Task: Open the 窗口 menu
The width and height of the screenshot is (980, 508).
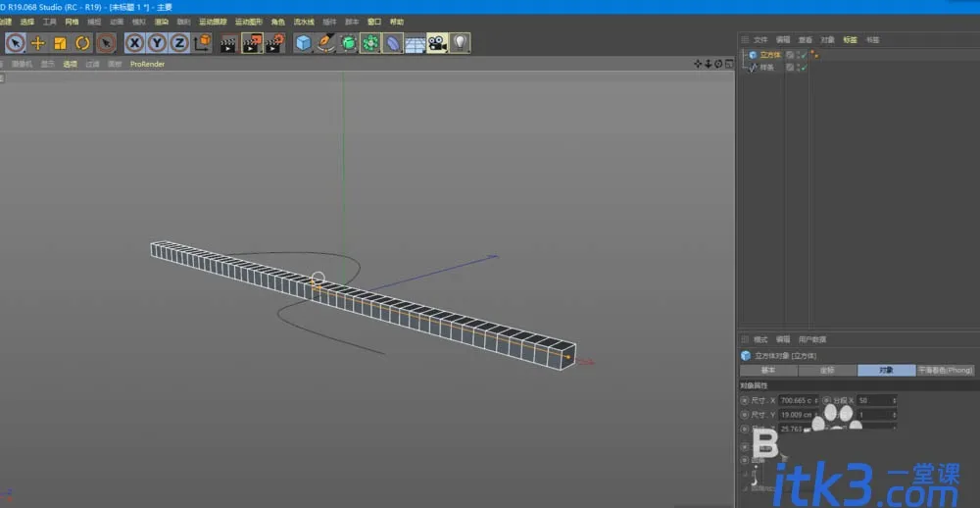Action: [374, 22]
